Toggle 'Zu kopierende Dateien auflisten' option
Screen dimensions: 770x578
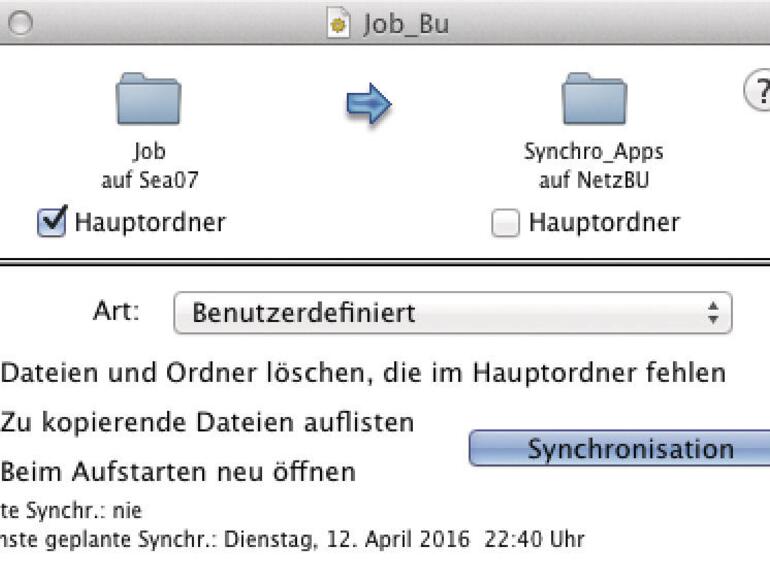tap(208, 422)
